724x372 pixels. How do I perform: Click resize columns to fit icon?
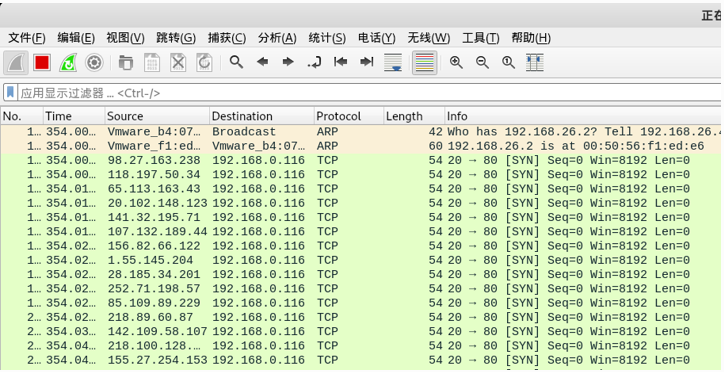click(535, 63)
